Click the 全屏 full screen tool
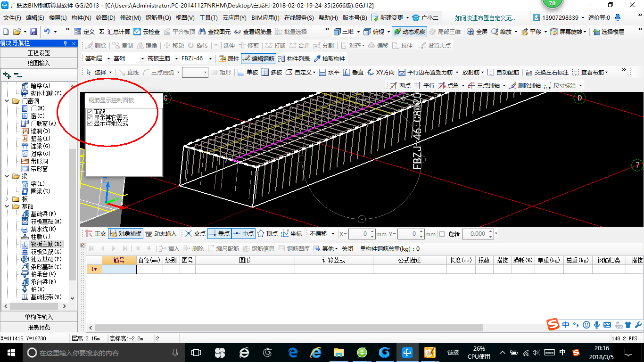The image size is (644, 362). pos(477,32)
